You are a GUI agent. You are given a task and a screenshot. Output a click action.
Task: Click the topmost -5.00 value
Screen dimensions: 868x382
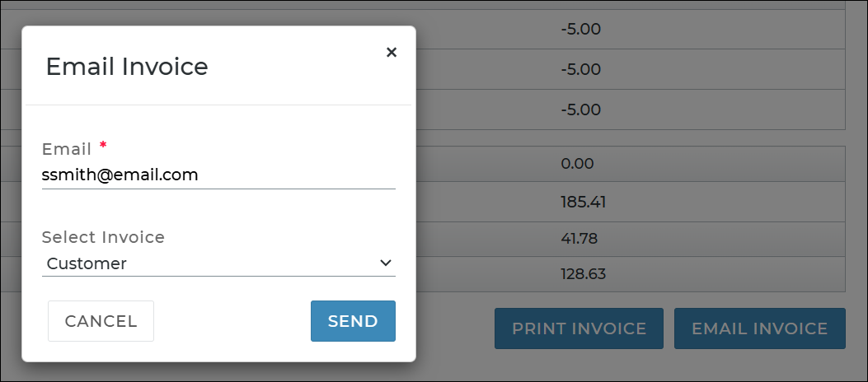[580, 30]
